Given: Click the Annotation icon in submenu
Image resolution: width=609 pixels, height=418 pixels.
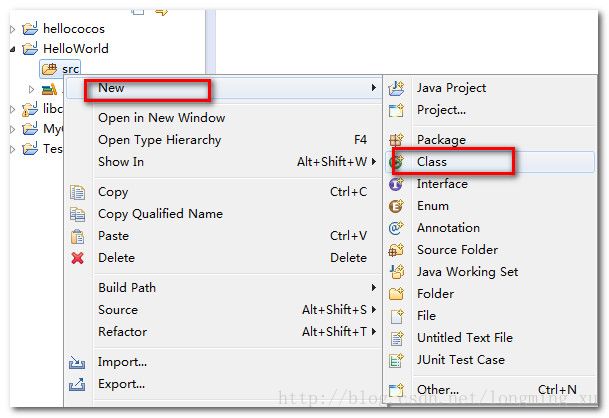Looking at the screenshot, I should click(396, 228).
